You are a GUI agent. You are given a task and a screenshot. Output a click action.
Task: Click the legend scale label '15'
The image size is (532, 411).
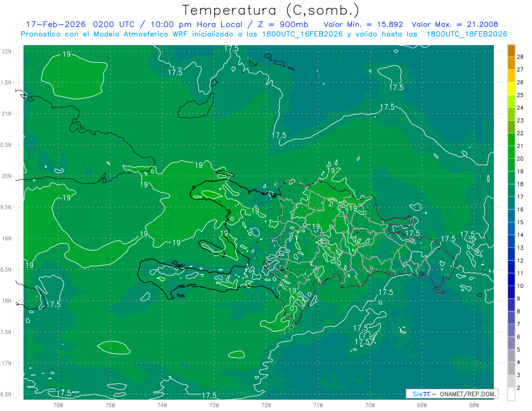click(x=520, y=222)
